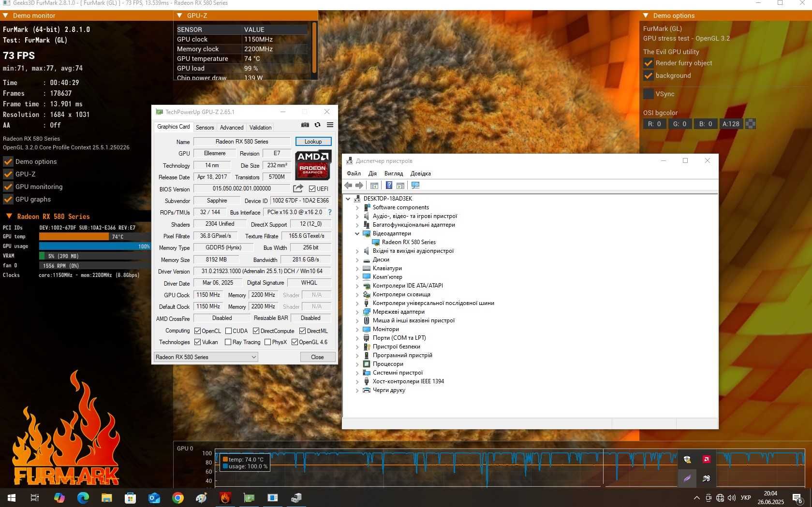Screen dimensions: 812x507
Task: Collapse the Radeon RX 580 Series monitoring section
Action: (9, 217)
